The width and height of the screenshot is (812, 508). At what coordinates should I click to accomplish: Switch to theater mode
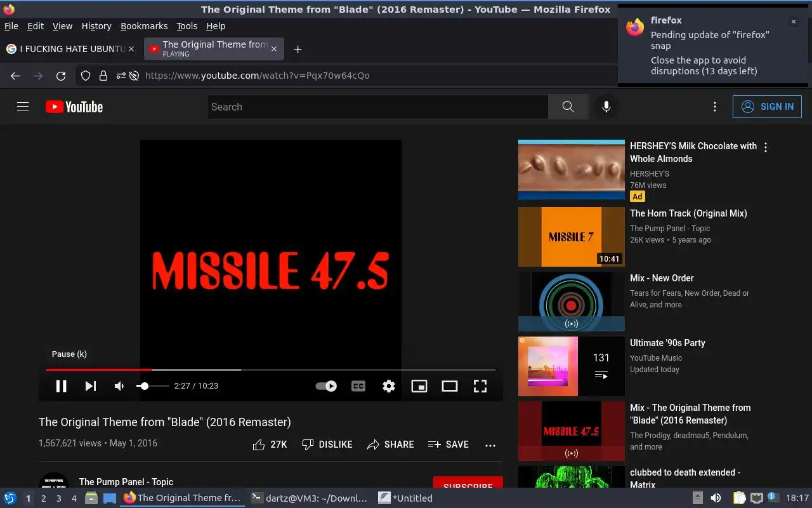click(450, 385)
